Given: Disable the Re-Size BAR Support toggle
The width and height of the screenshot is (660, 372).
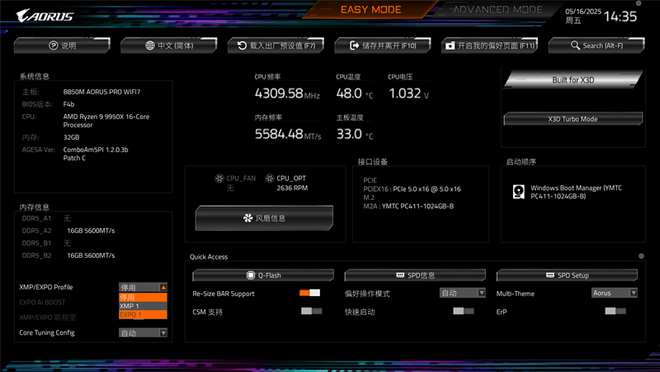Looking at the screenshot, I should 310,293.
